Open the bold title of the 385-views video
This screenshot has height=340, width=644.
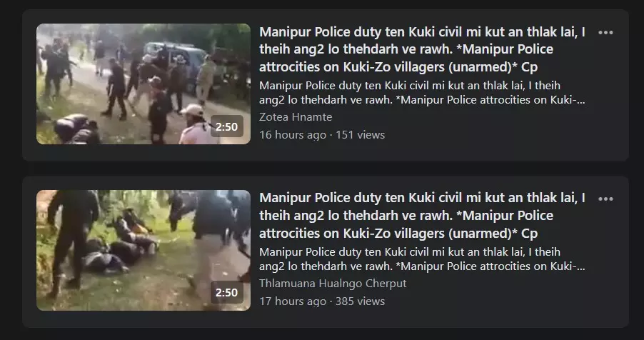pyautogui.click(x=422, y=216)
